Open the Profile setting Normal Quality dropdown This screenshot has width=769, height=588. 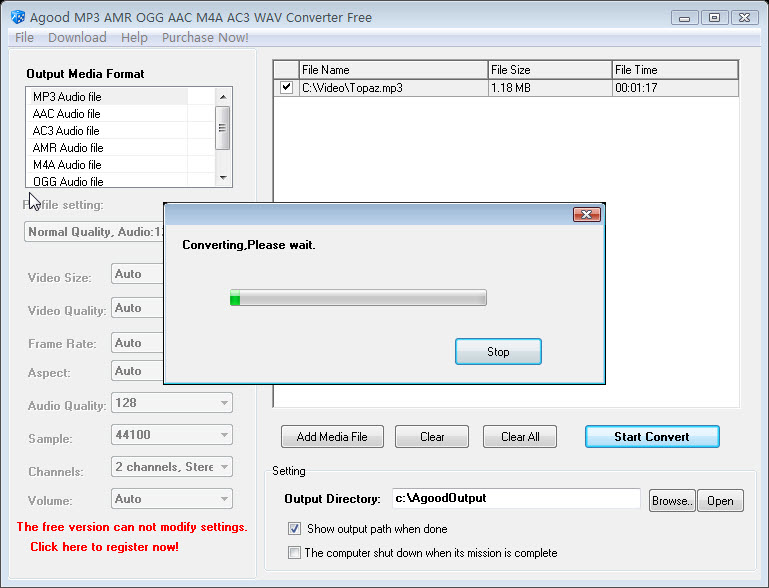[94, 231]
